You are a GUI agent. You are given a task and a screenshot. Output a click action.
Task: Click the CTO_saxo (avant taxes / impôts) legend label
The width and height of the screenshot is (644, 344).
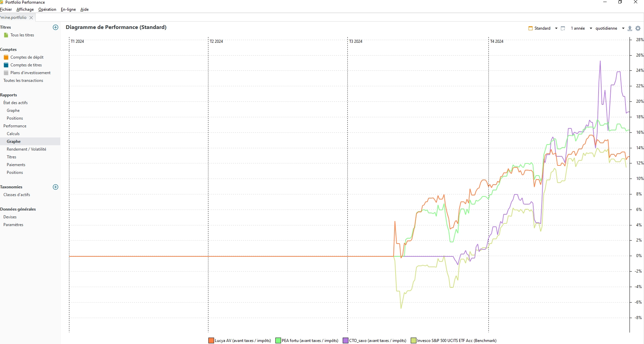pyautogui.click(x=378, y=341)
